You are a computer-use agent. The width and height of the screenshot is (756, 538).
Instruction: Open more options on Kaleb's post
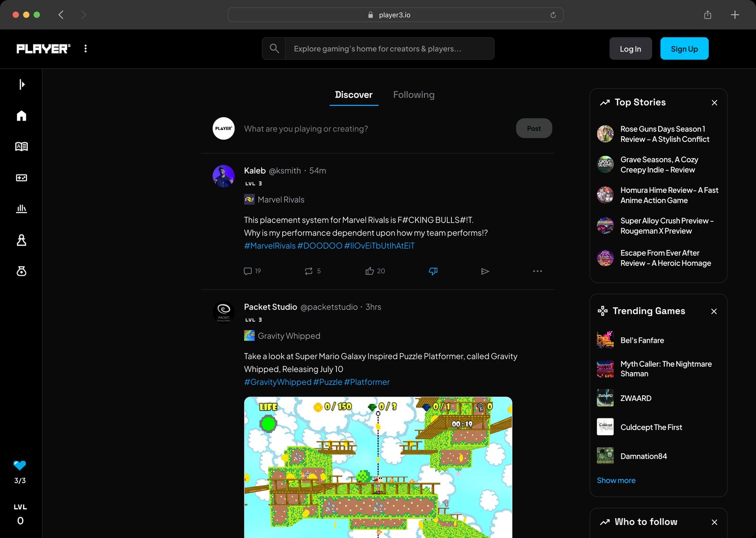537,271
